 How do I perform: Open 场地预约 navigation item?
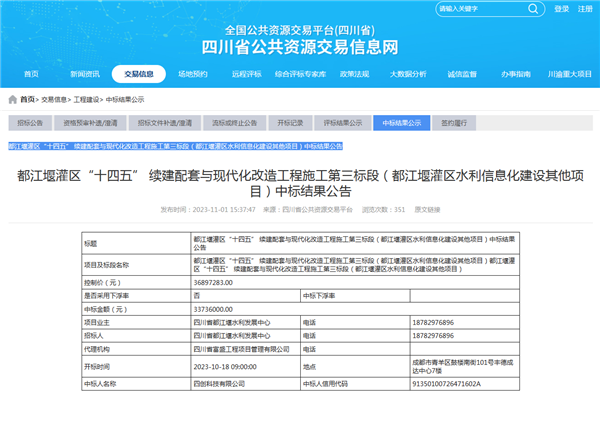(193, 74)
